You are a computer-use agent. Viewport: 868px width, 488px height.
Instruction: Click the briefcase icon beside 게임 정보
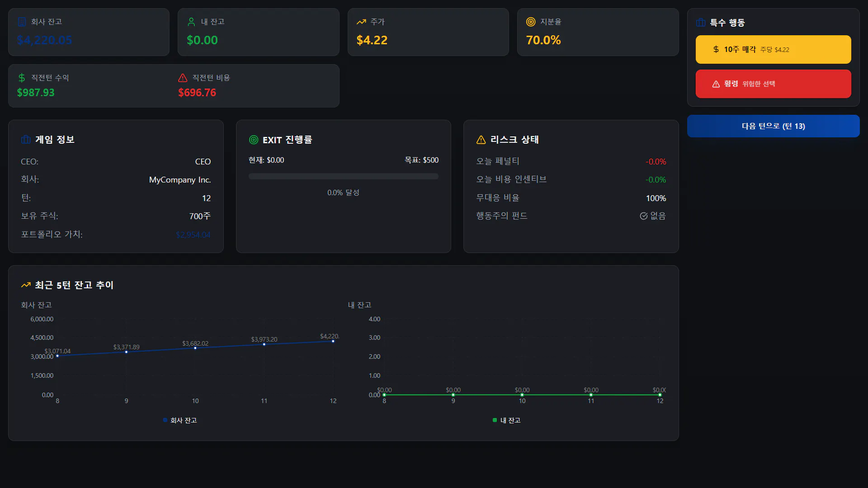tap(26, 140)
